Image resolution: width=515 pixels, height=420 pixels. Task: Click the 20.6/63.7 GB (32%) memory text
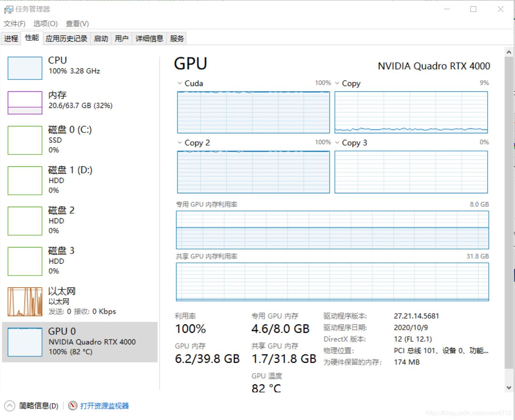pos(80,106)
